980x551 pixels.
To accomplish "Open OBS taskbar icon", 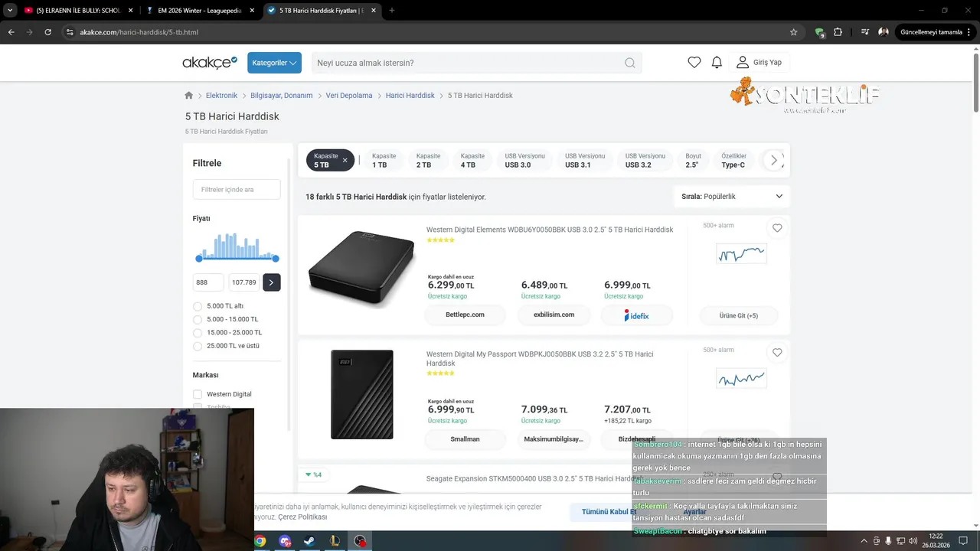I will coord(359,541).
